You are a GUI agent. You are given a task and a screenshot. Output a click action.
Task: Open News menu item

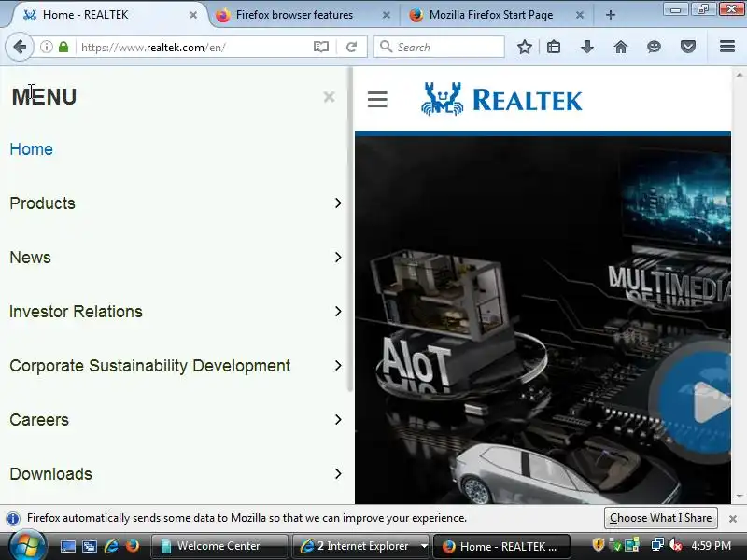pos(31,258)
